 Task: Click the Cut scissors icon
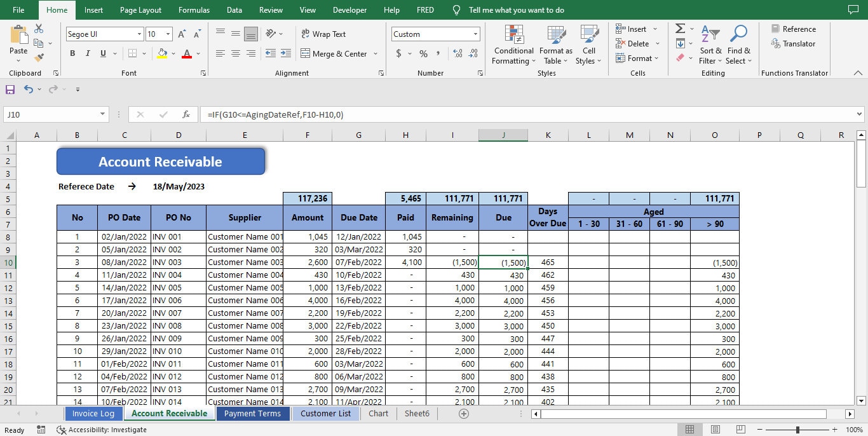pos(39,29)
